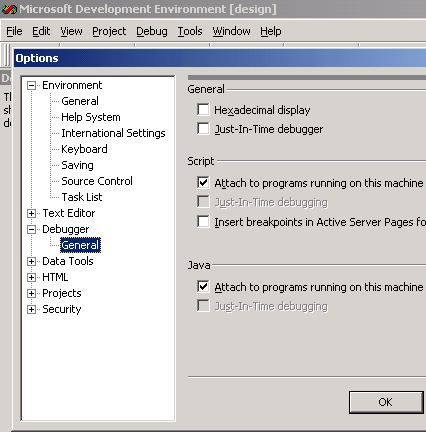Expand the Security options node
Image resolution: width=426 pixels, height=432 pixels.
click(31, 309)
